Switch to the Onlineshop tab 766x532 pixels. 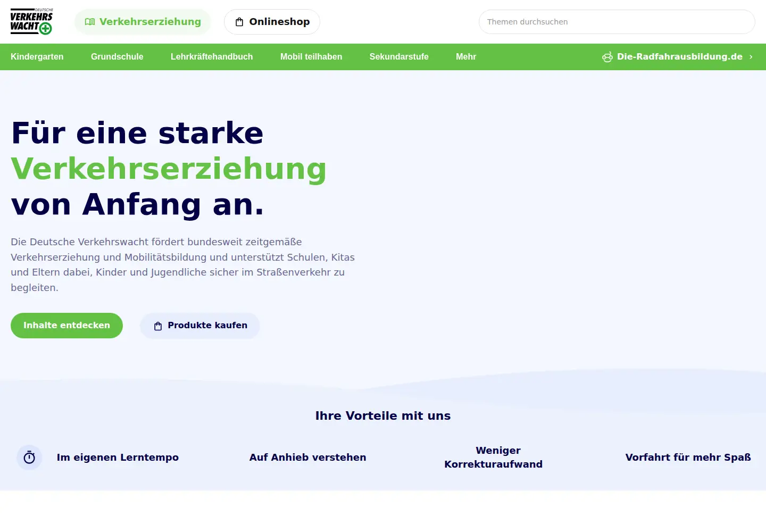pyautogui.click(x=272, y=22)
